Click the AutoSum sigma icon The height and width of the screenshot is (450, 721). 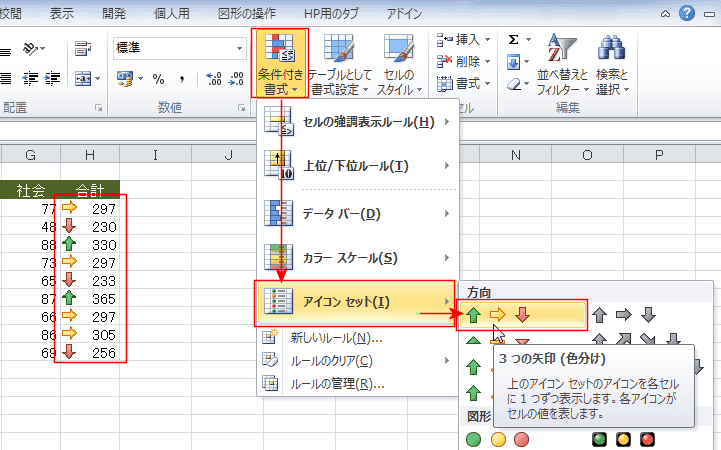514,40
